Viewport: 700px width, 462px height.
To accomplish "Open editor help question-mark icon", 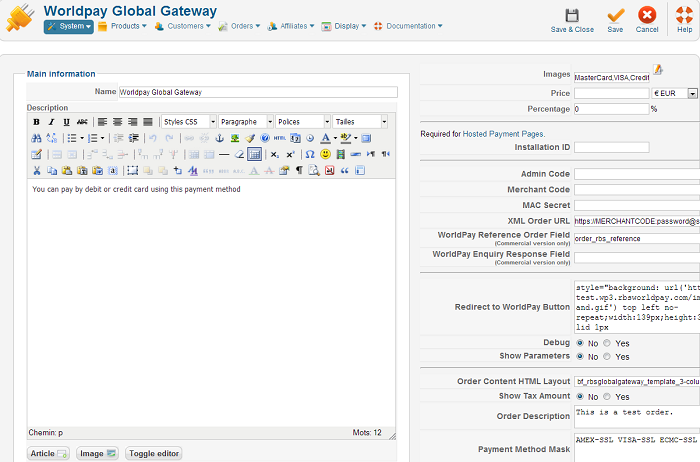I will (265, 138).
